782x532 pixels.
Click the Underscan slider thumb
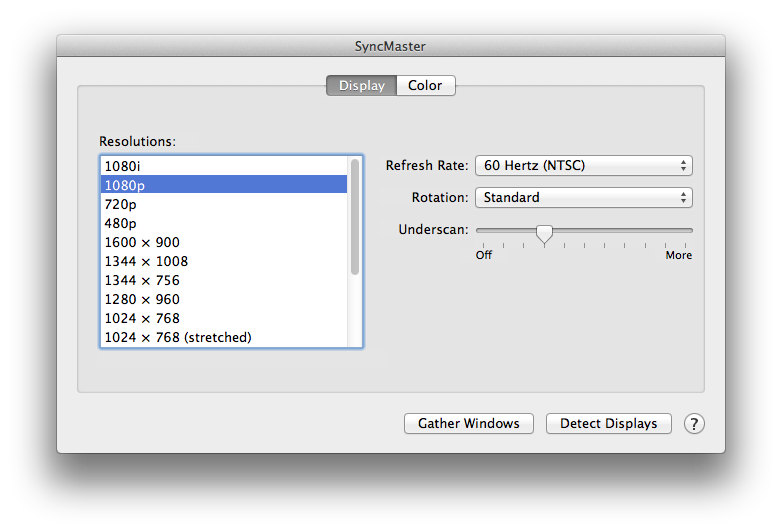pyautogui.click(x=544, y=233)
